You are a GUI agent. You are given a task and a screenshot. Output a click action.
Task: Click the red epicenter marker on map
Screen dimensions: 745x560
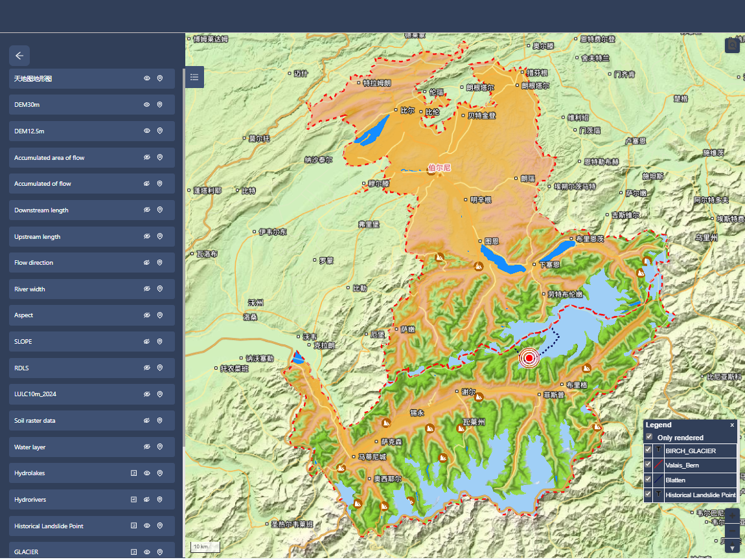(529, 358)
